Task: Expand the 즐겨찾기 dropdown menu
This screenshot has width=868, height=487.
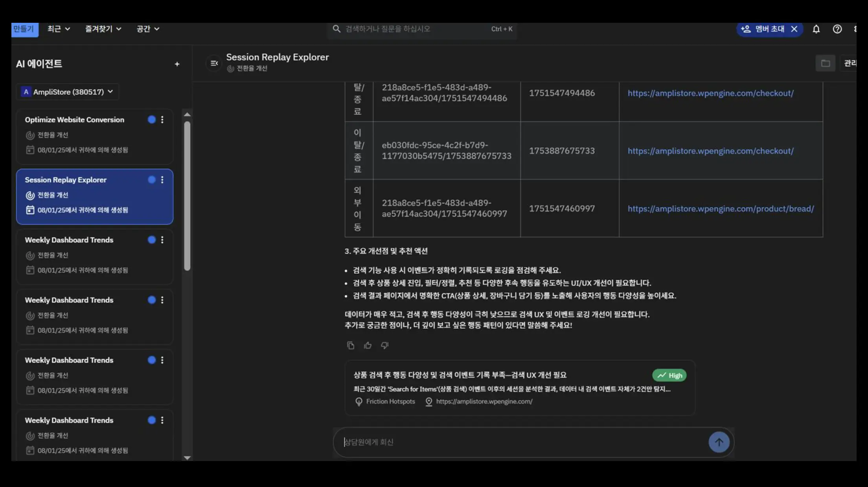Action: [103, 29]
